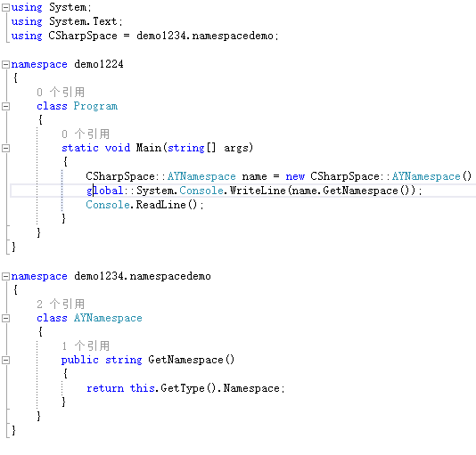Click the 'public' keyword
Image resolution: width=476 pixels, height=455 pixels.
[x=80, y=360]
